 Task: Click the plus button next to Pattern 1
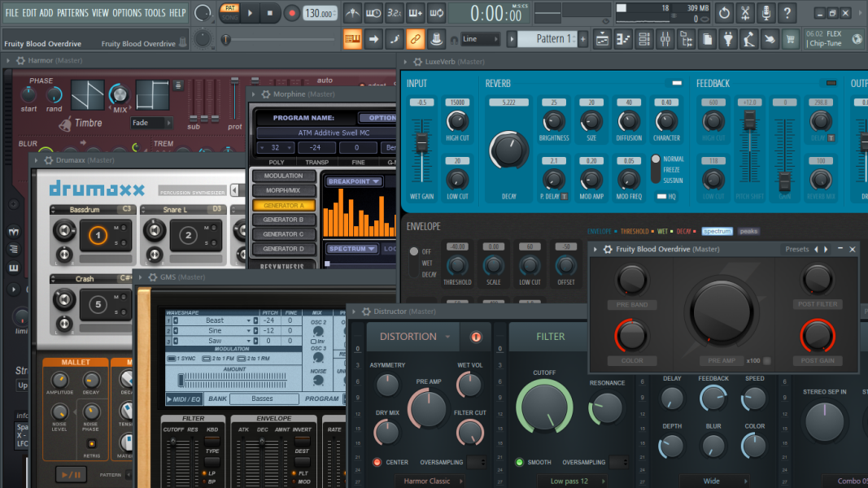[x=583, y=39]
